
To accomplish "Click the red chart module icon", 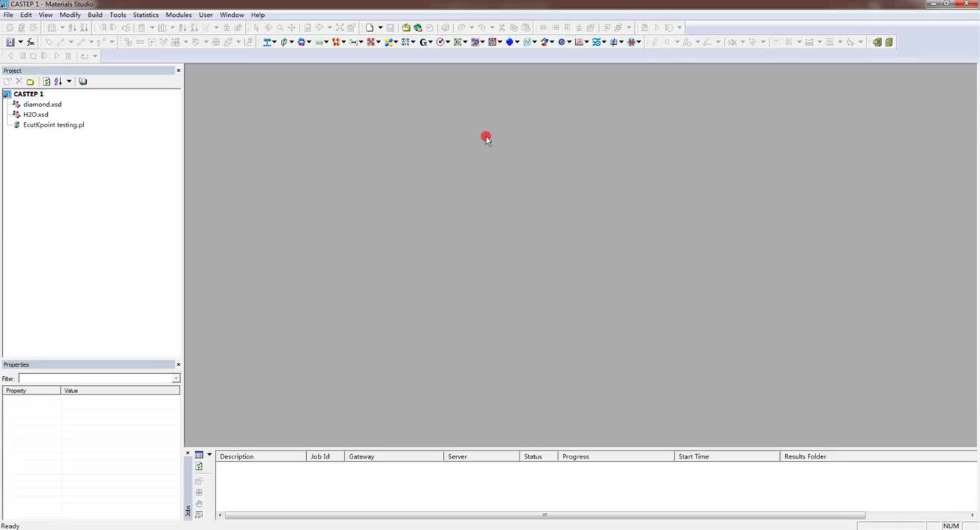I will pos(579,42).
